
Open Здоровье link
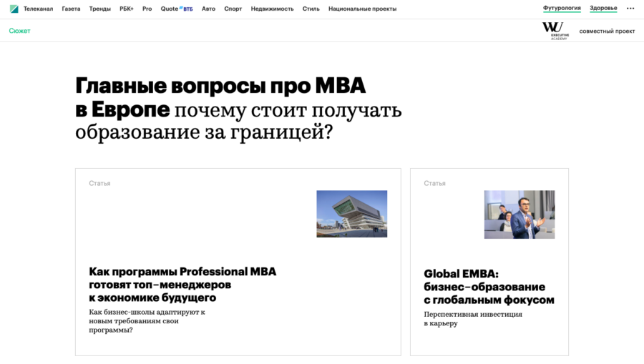pyautogui.click(x=603, y=8)
